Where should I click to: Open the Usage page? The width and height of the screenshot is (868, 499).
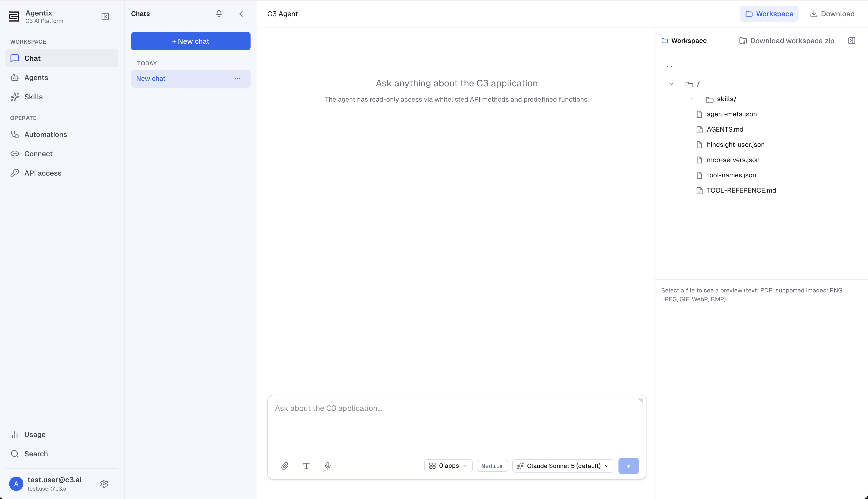click(62, 434)
